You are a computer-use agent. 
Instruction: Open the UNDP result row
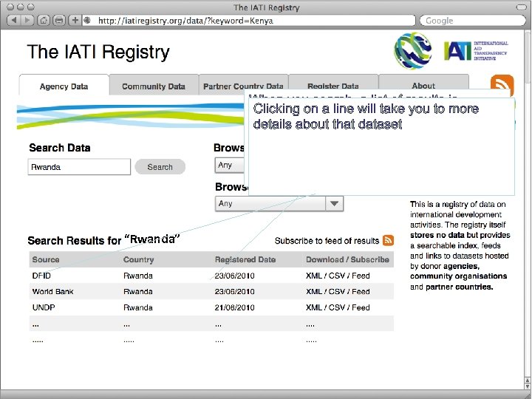pyautogui.click(x=211, y=307)
